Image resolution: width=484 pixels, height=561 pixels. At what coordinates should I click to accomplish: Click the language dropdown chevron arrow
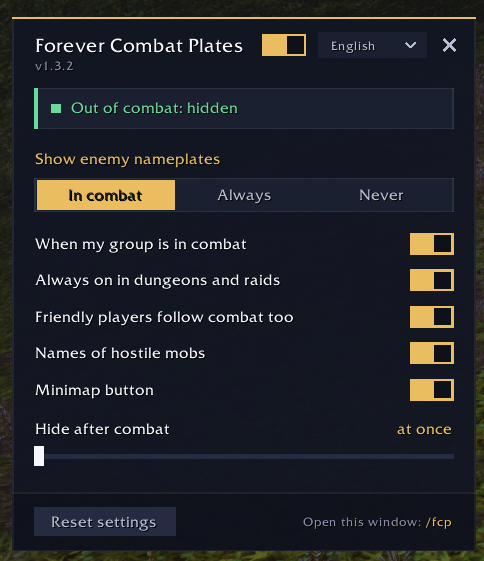pyautogui.click(x=410, y=45)
